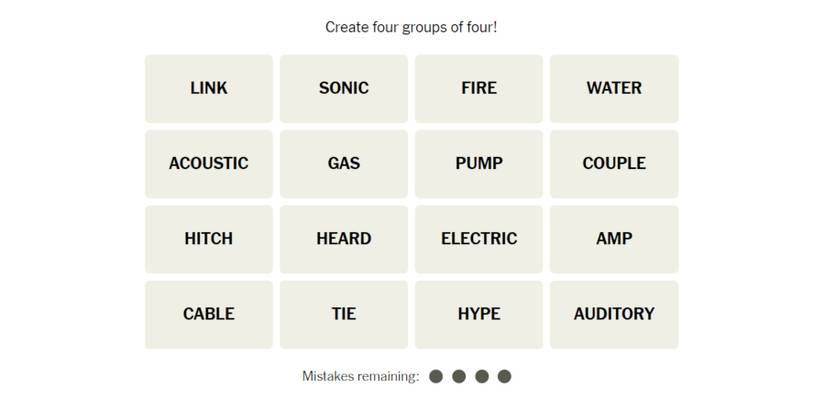Click the "Mistakes remaining" label

tap(360, 376)
